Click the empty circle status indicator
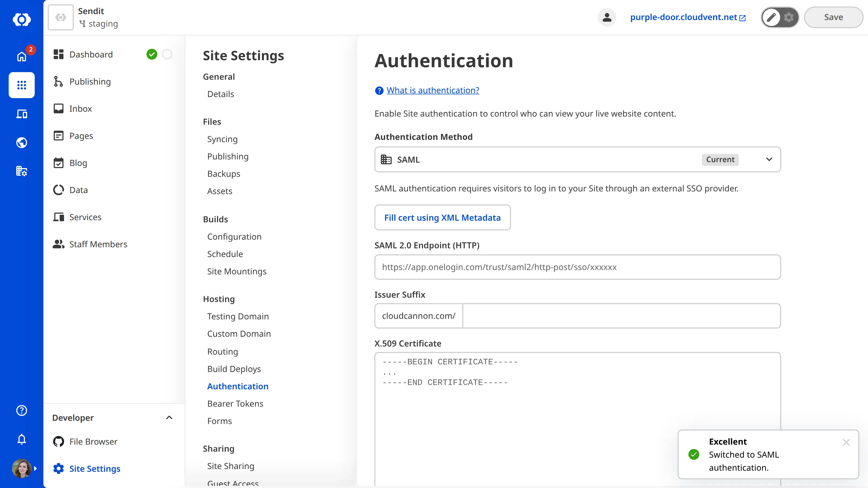Viewport: 868px width, 488px height. 167,54
